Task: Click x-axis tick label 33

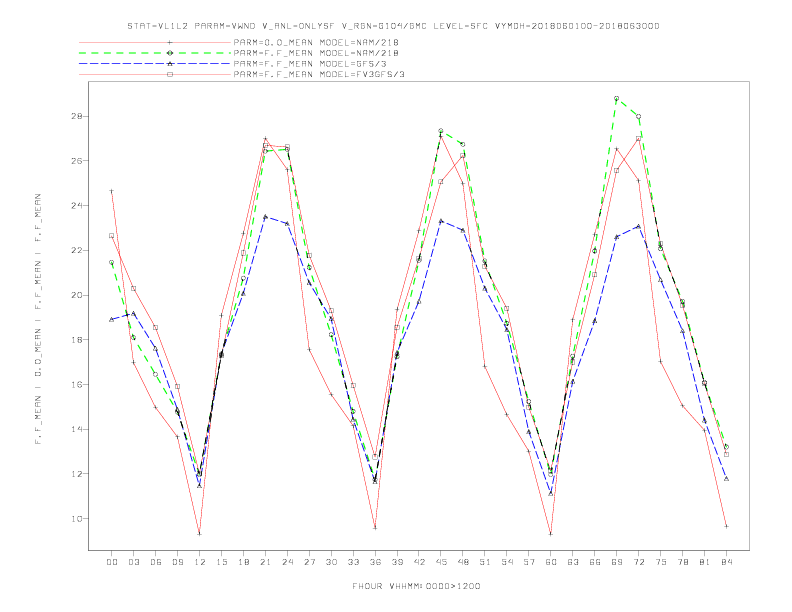Action: click(x=353, y=562)
